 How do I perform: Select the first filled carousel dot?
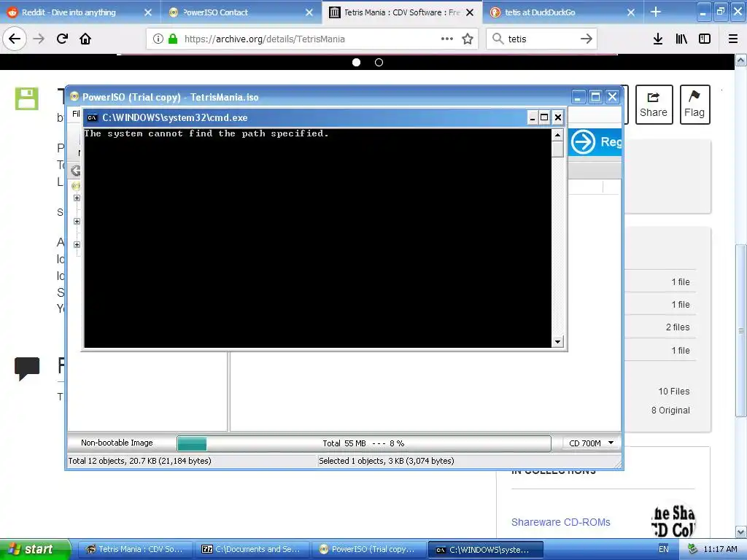coord(356,63)
